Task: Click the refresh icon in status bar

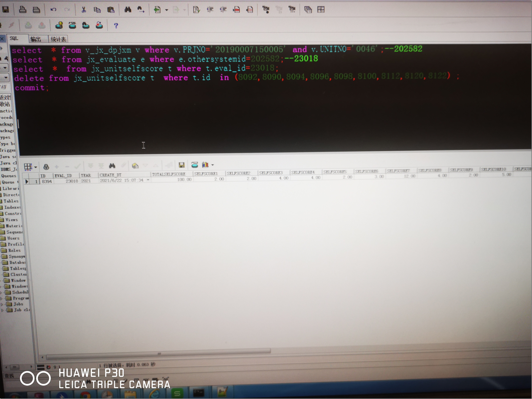Action: [x=48, y=367]
